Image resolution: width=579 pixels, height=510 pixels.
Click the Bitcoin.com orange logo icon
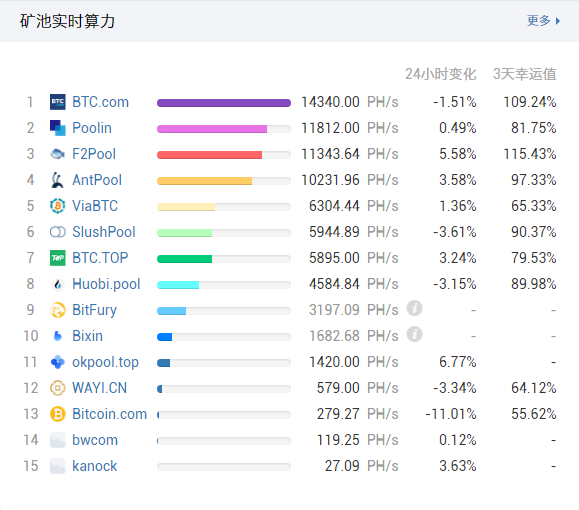[x=58, y=414]
